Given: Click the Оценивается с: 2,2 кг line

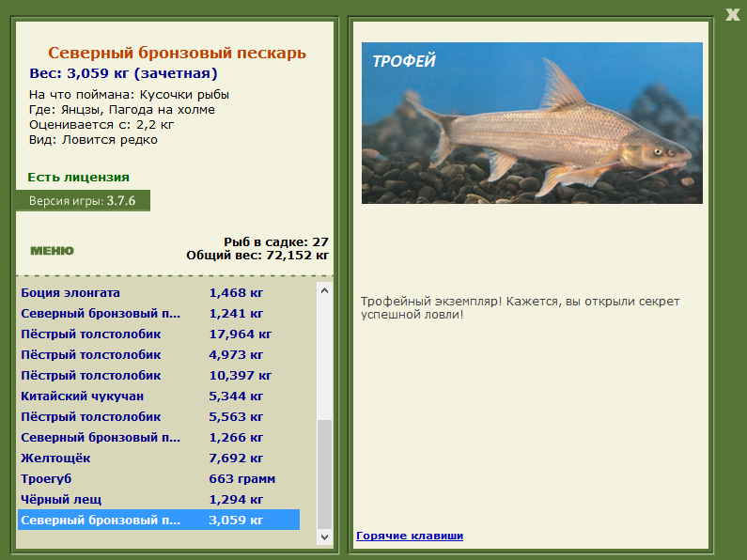Looking at the screenshot, I should (101, 125).
